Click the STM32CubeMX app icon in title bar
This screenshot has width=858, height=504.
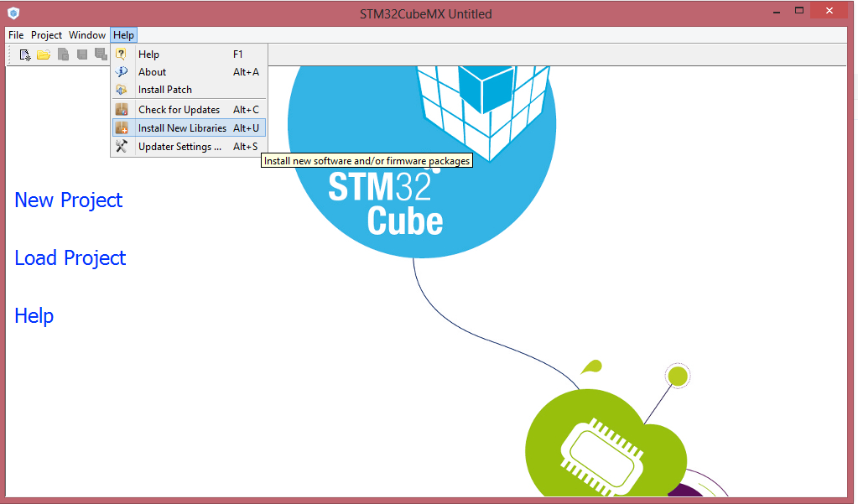(x=13, y=13)
